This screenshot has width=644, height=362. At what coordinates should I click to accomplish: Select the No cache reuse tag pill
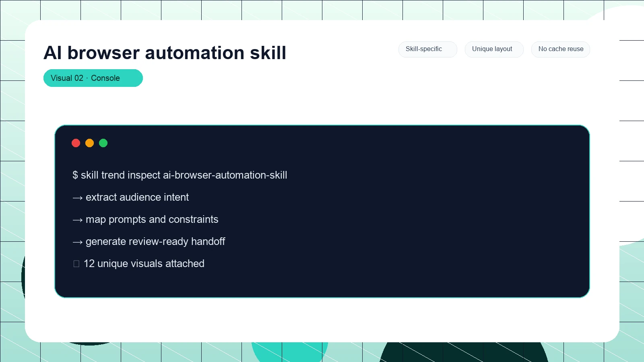point(560,49)
